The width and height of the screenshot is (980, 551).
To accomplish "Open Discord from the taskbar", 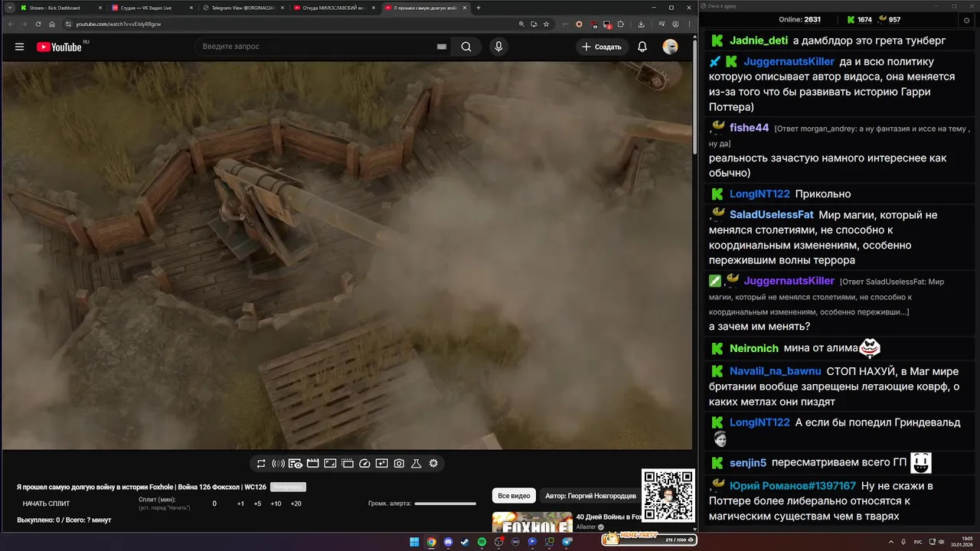I will 448,542.
